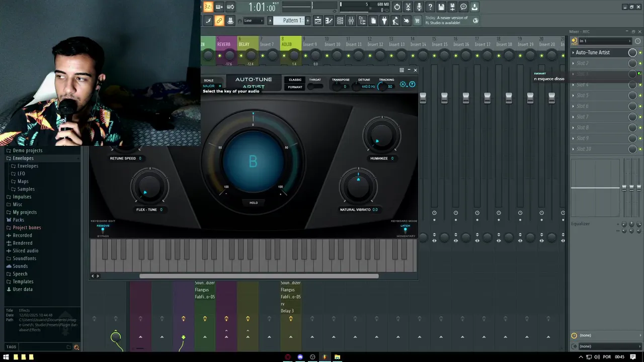Viewport: 644px width, 362px height.
Task: Expand the Slot 2 menu arrow
Action: (573, 63)
